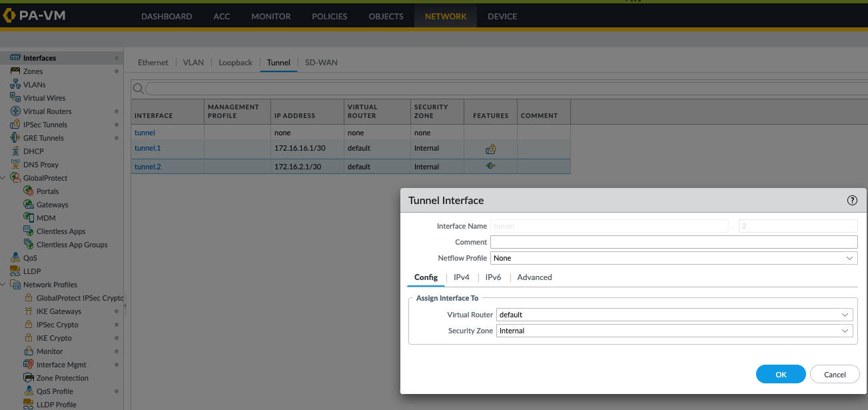Screen dimensions: 868x410
Task: Collapse the GlobalProtect tree node
Action: (4, 178)
